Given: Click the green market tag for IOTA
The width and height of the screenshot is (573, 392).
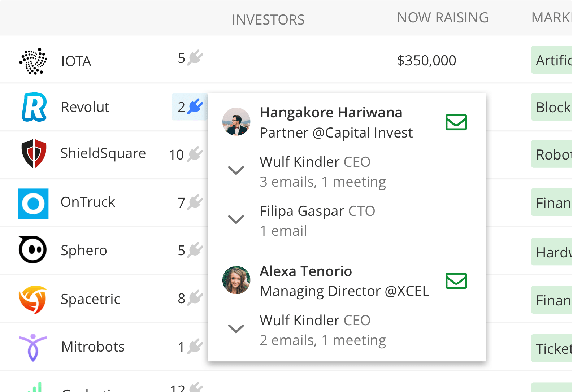Looking at the screenshot, I should pos(552,60).
